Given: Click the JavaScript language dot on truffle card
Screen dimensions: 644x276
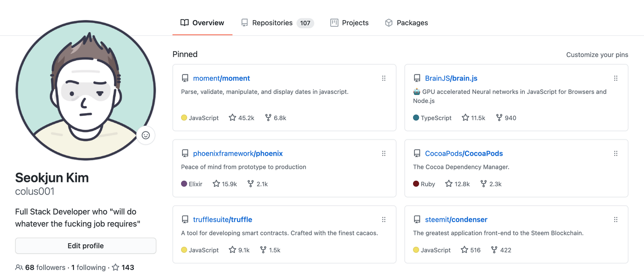Looking at the screenshot, I should 184,250.
